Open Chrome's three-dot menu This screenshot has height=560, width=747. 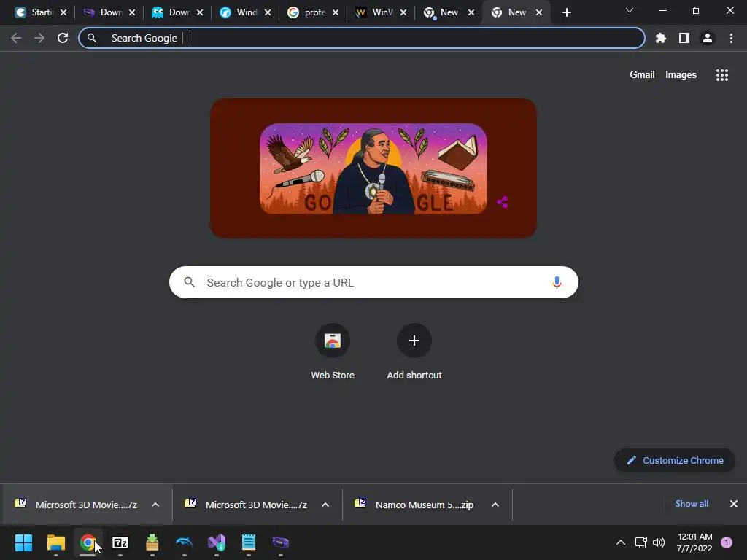731,38
